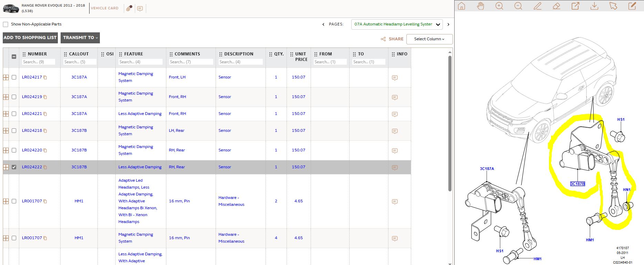The image size is (644, 265).
Task: Select the pencil drawing tool
Action: pos(537,6)
